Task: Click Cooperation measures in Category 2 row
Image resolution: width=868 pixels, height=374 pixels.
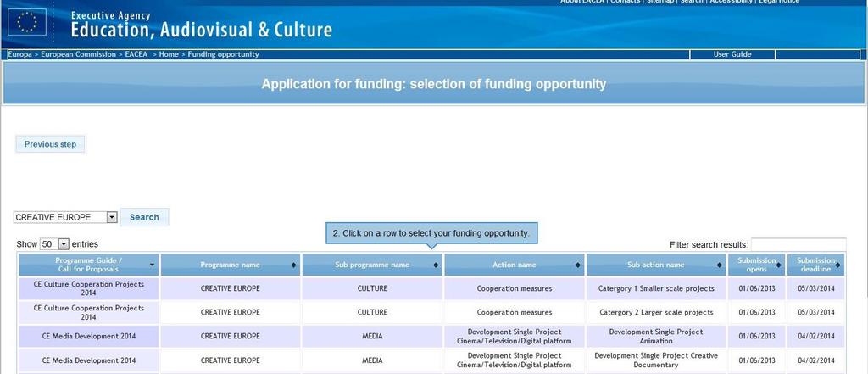Action: [x=515, y=312]
